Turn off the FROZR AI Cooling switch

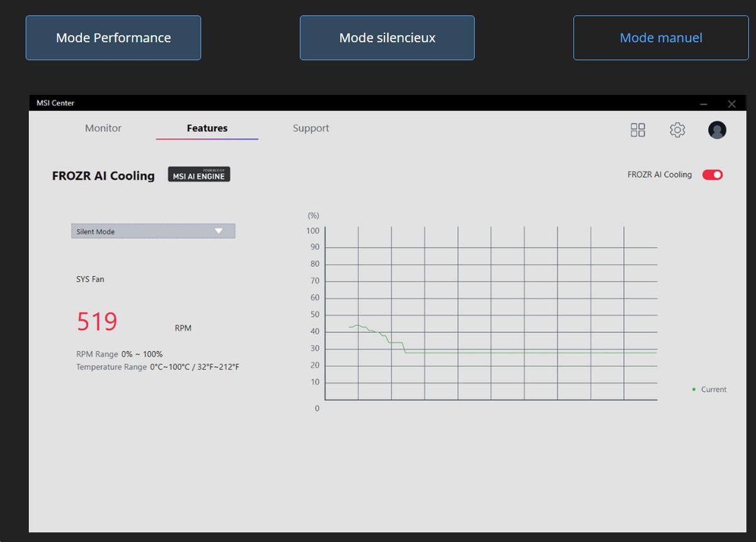[713, 175]
